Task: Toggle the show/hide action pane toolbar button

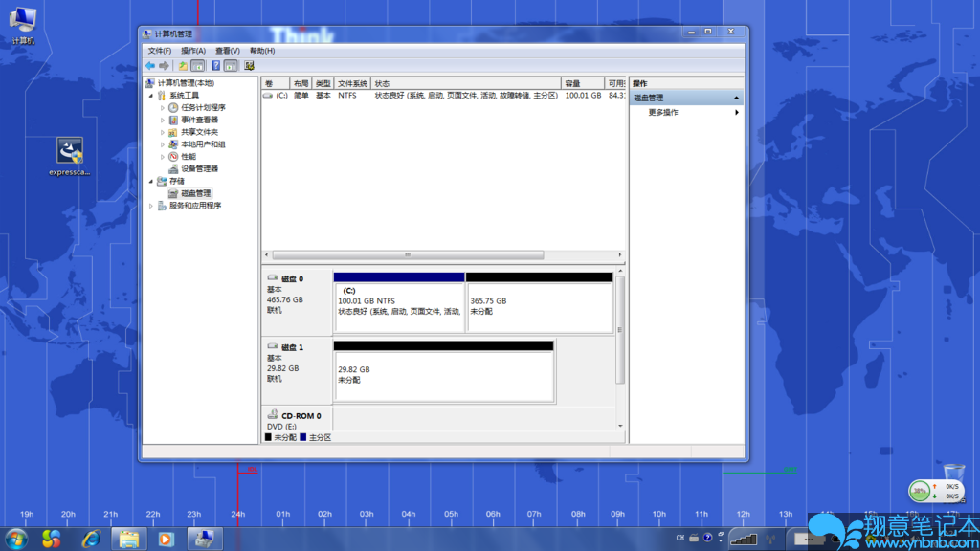Action: click(x=231, y=66)
